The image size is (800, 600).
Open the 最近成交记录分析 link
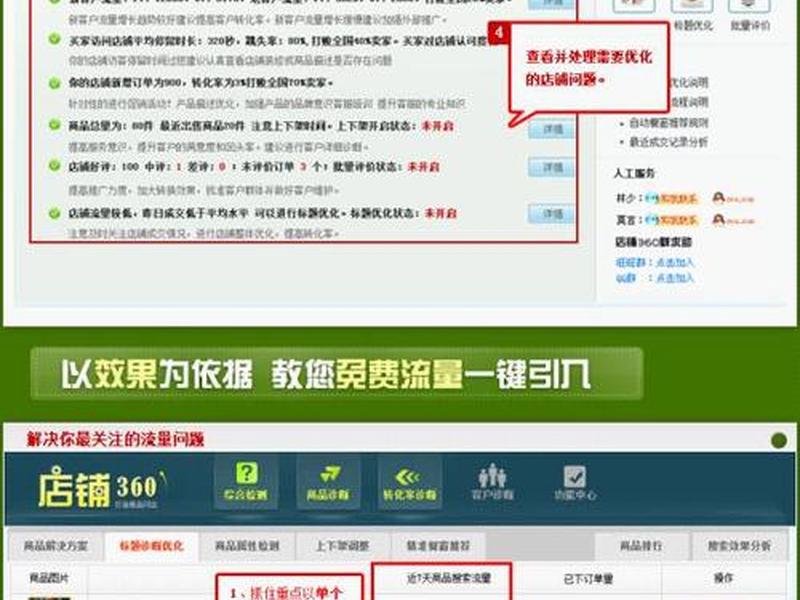tap(668, 142)
